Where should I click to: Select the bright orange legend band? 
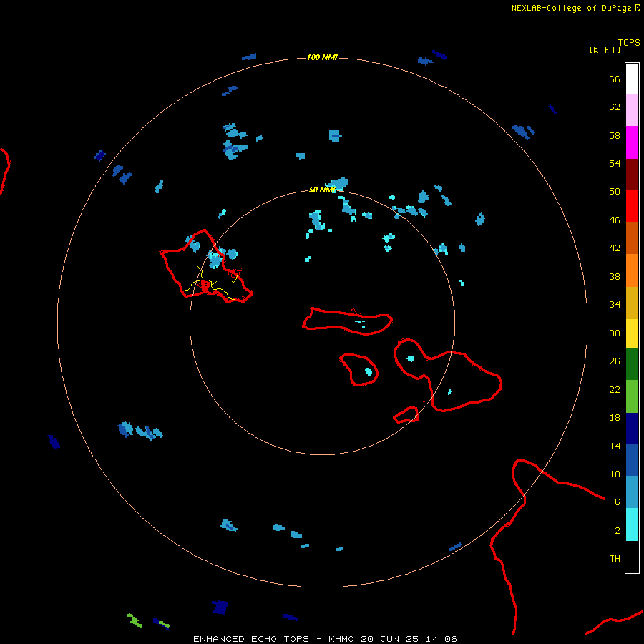[x=632, y=270]
